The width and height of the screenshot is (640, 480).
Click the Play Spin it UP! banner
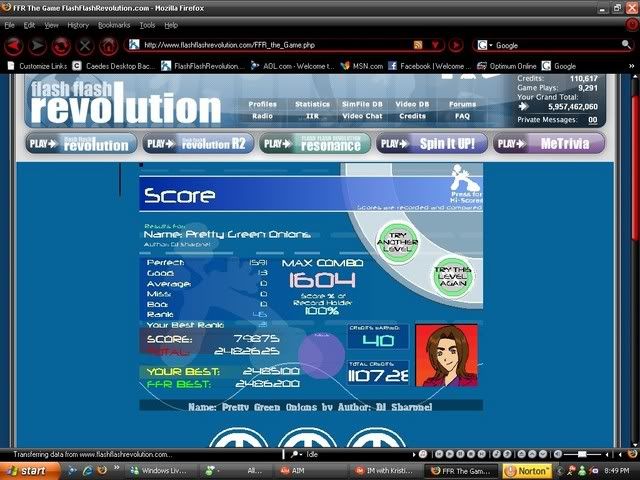click(432, 144)
